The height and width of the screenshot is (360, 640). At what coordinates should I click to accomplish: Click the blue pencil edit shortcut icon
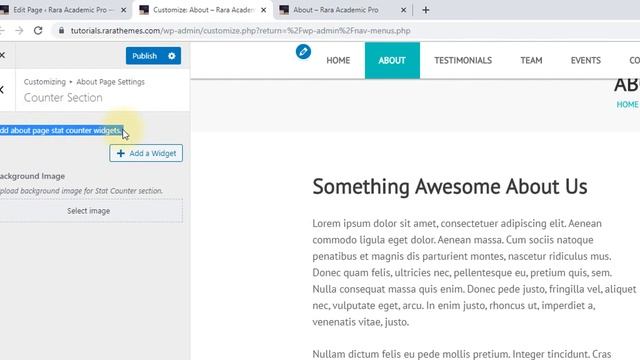click(303, 52)
